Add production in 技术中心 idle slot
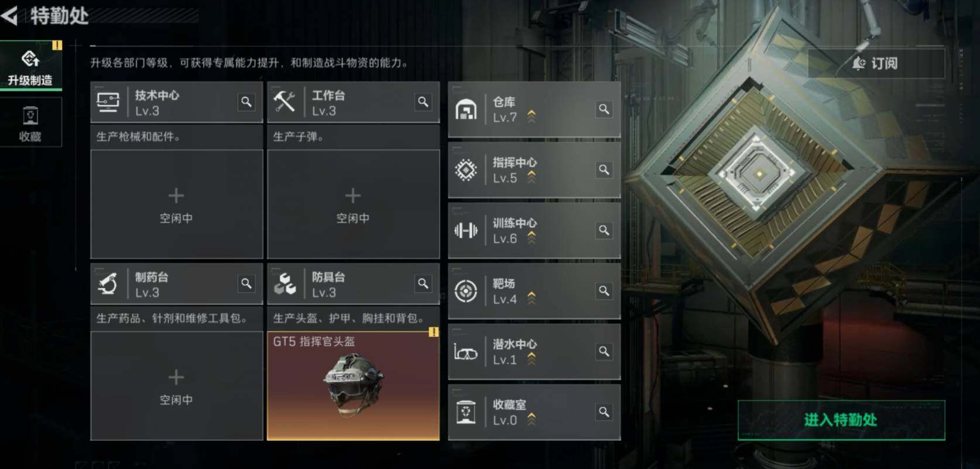The image size is (980, 469). pyautogui.click(x=176, y=204)
